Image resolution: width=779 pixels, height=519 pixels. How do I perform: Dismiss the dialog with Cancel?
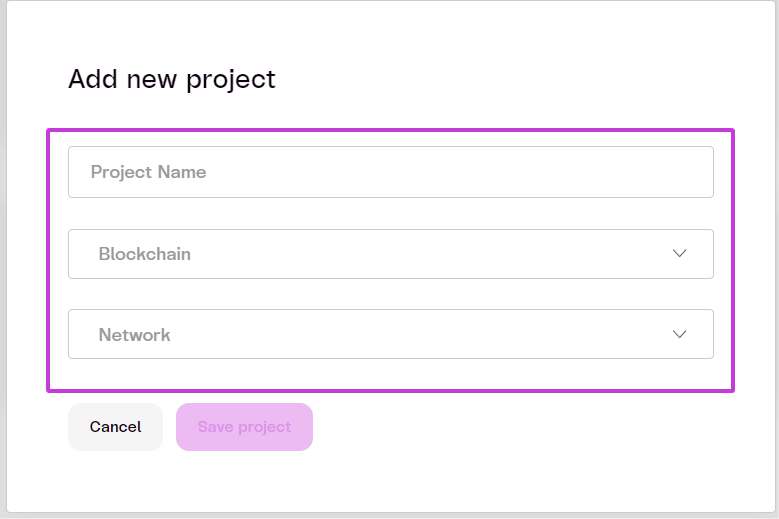coord(115,427)
